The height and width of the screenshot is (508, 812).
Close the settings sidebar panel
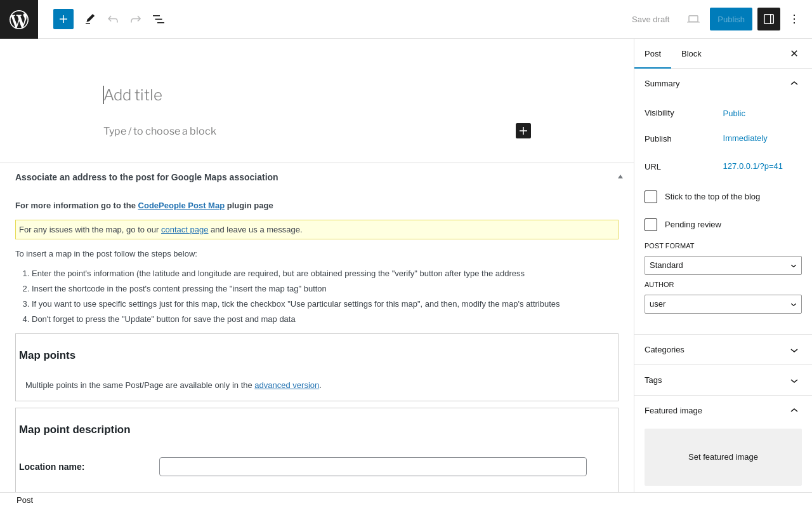click(794, 53)
